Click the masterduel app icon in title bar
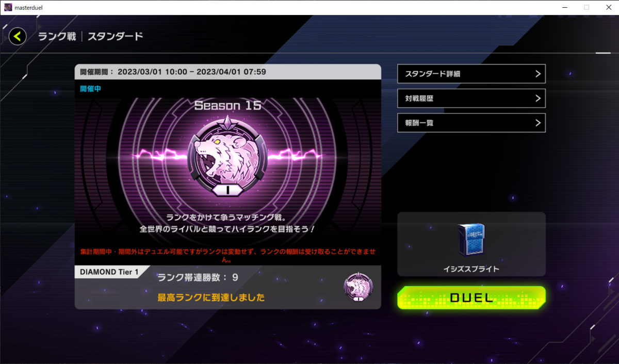619x364 pixels. (x=8, y=7)
